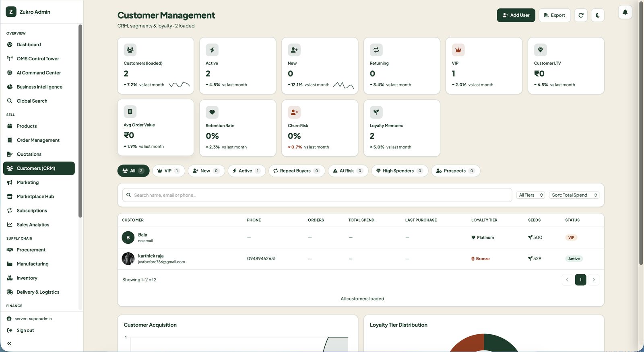This screenshot has height=352, width=644.
Task: Open Sales Analytics
Action: pyautogui.click(x=39, y=224)
